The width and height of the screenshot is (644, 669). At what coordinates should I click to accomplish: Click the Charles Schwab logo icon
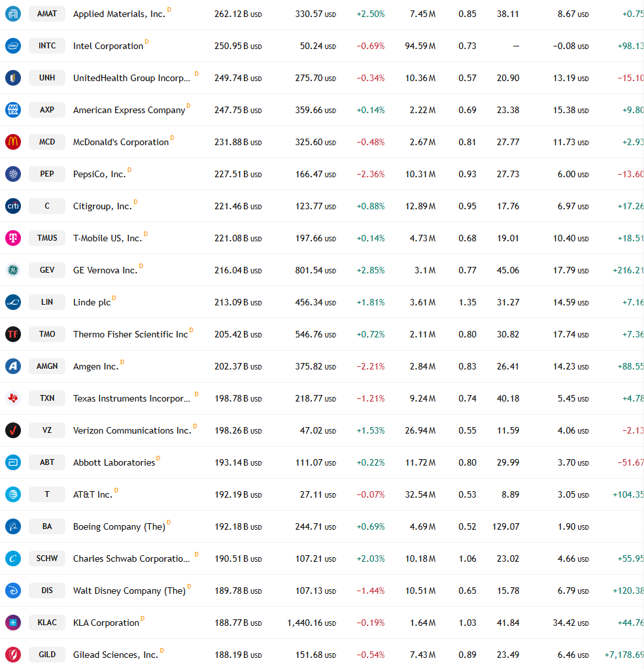13,558
